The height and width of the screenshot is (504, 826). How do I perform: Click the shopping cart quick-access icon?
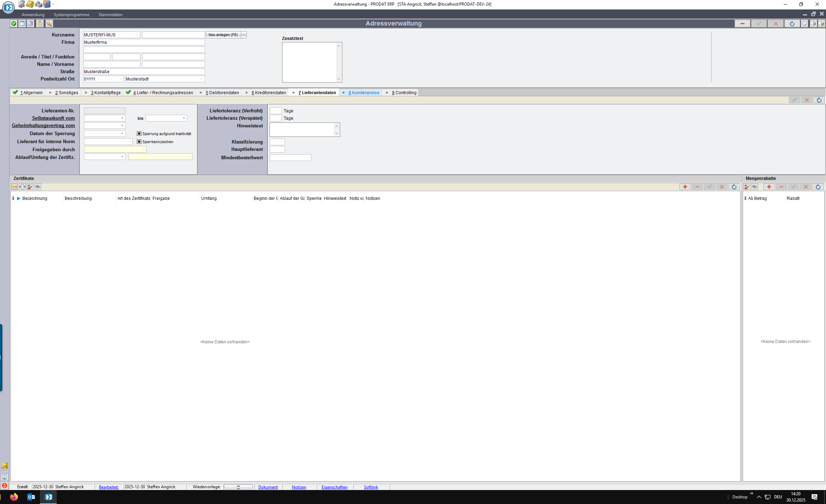click(22, 4)
